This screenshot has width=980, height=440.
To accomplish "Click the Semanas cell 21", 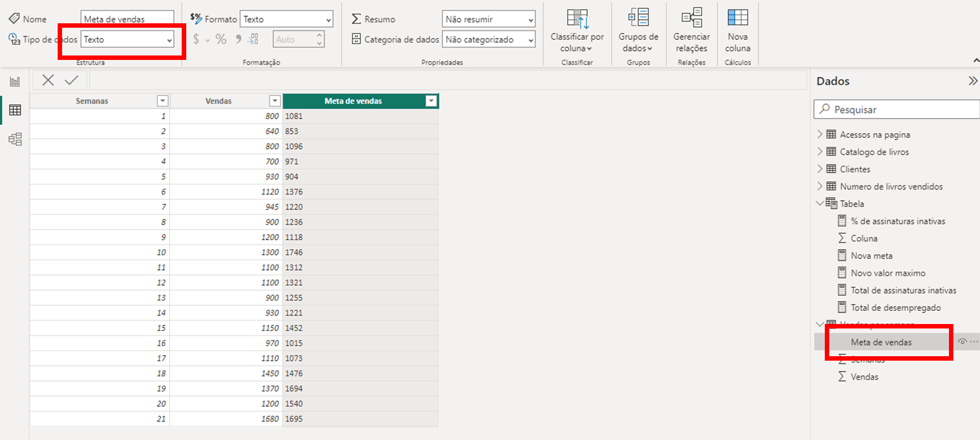I will coord(100,418).
